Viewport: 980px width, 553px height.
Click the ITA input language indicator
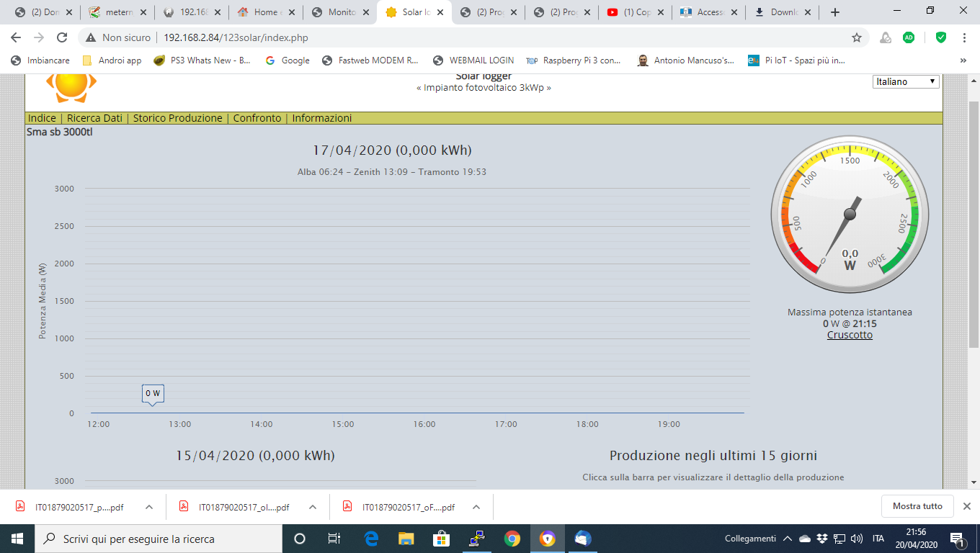878,539
